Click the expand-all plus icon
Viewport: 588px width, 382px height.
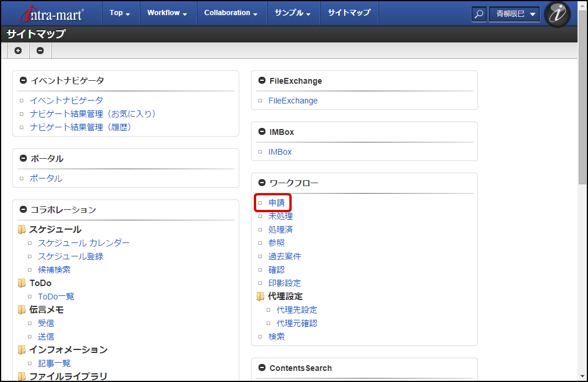(18, 51)
